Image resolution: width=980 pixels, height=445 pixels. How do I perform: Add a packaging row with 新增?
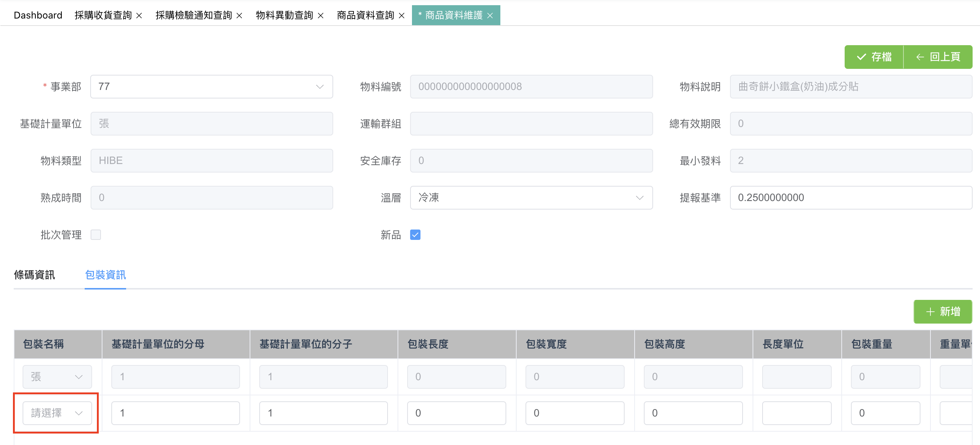click(x=943, y=312)
